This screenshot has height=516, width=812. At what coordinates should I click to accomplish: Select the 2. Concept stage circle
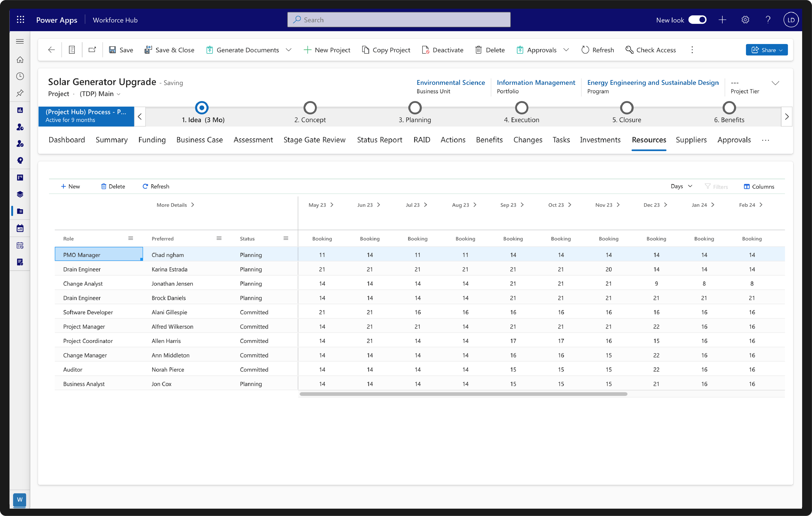[x=310, y=108]
